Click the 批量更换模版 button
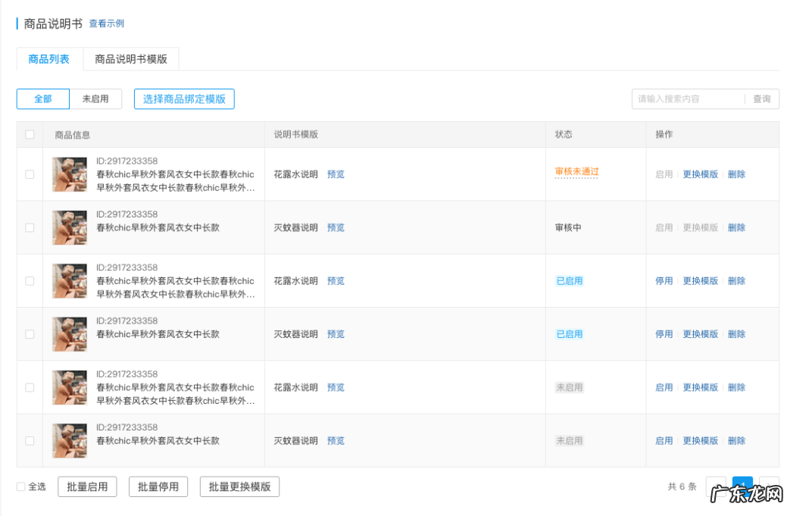 click(239, 486)
